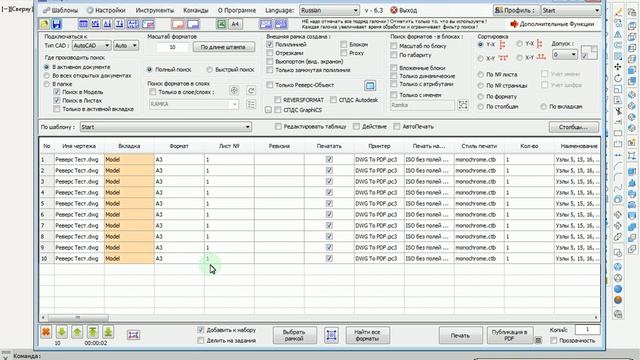Click the Model cell in row 3
This screenshot has height=360, width=640.
click(129, 181)
